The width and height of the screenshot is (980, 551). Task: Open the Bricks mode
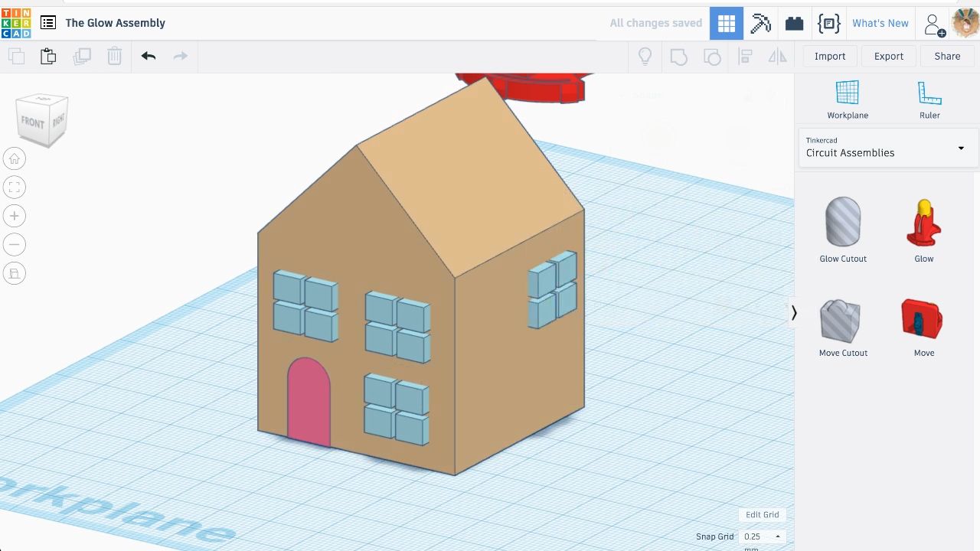click(x=795, y=23)
